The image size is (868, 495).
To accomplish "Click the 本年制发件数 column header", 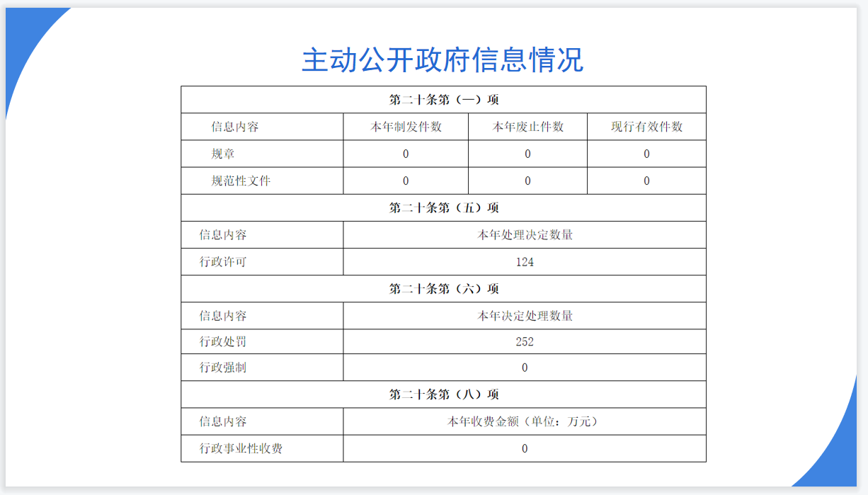I will pyautogui.click(x=406, y=127).
